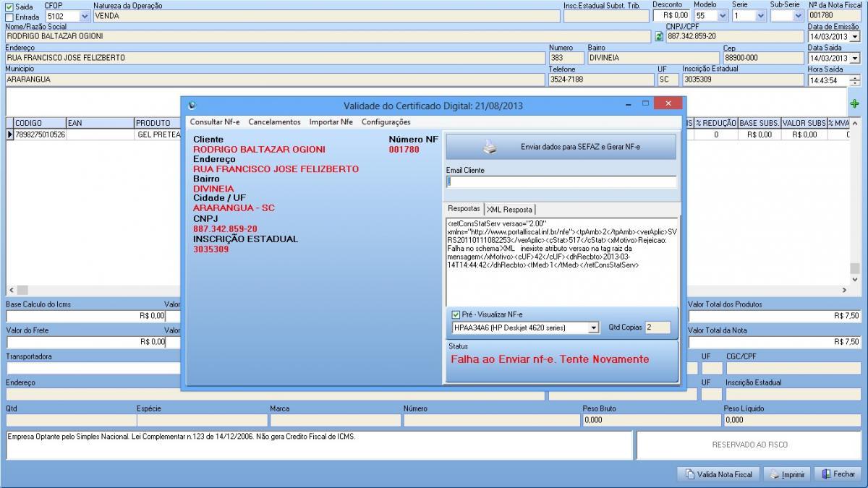Click the red status message Falha ao Enviar
The height and width of the screenshot is (488, 868).
coord(550,359)
